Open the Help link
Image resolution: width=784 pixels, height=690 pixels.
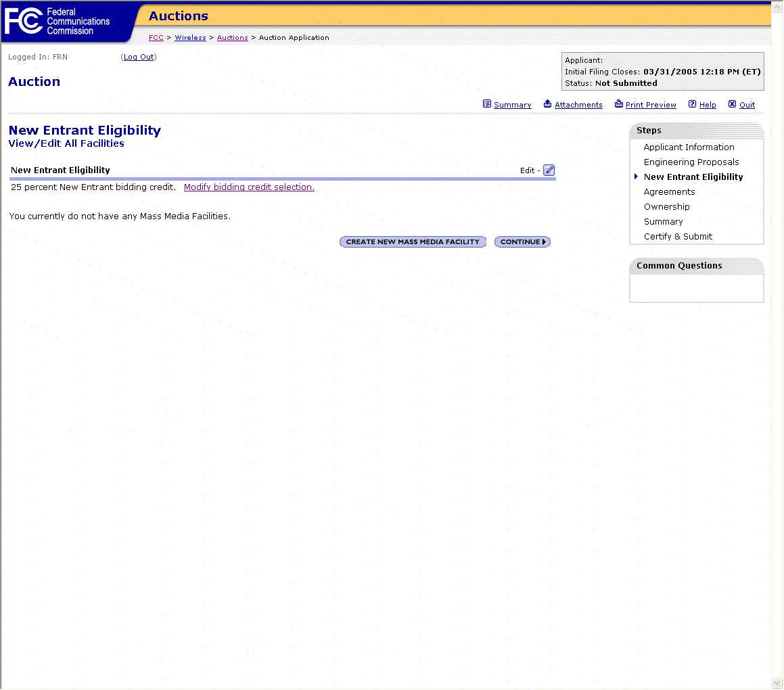click(708, 105)
